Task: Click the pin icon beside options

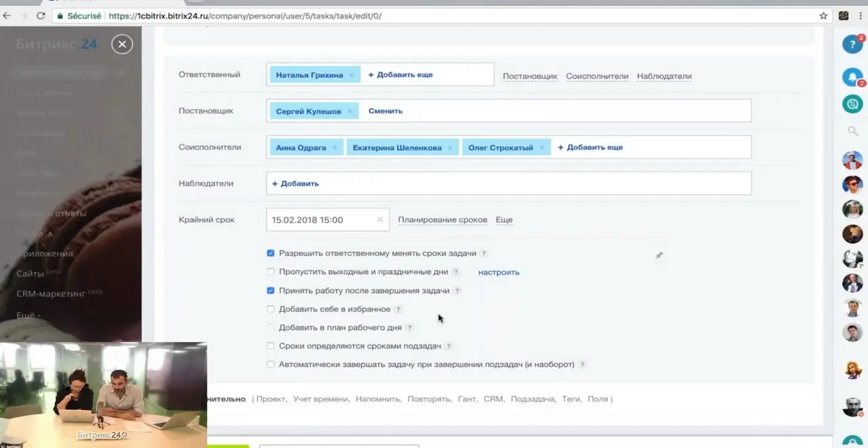Action: pyautogui.click(x=659, y=256)
